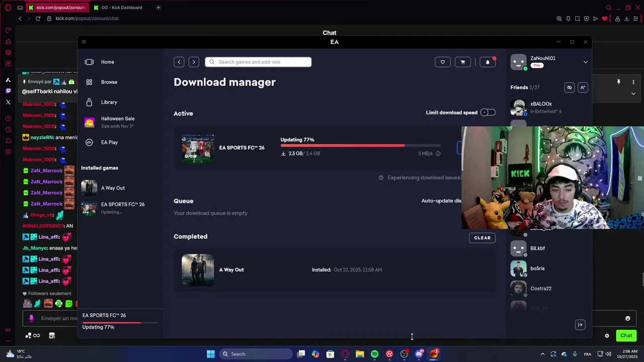
Task: Open X in Opera sidebar
Action: 8,102
